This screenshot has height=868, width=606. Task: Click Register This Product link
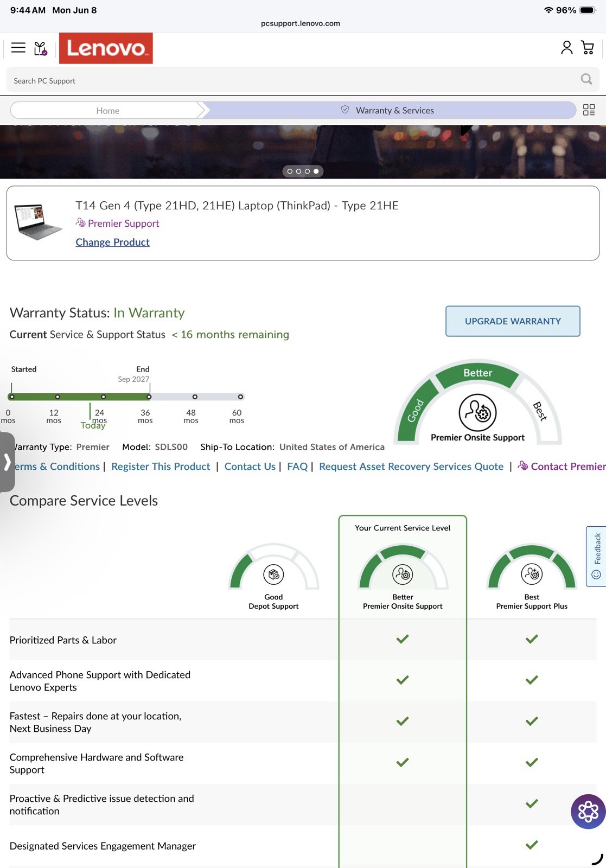click(x=161, y=466)
